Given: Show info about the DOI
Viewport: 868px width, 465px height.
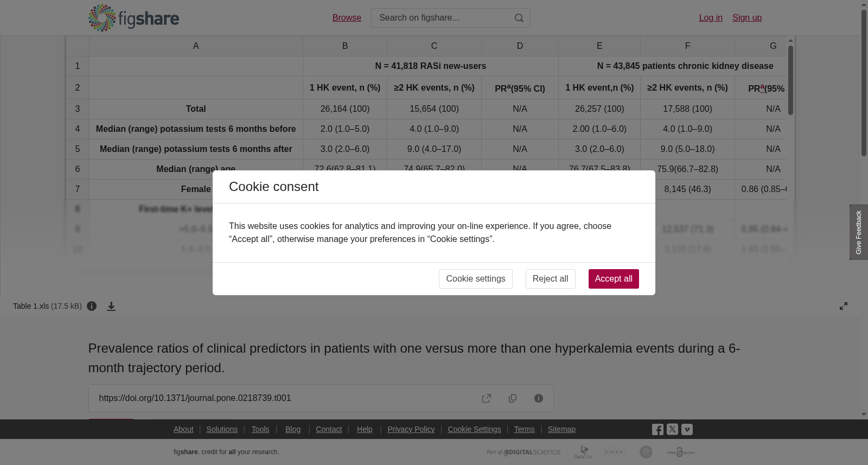Looking at the screenshot, I should tap(539, 398).
